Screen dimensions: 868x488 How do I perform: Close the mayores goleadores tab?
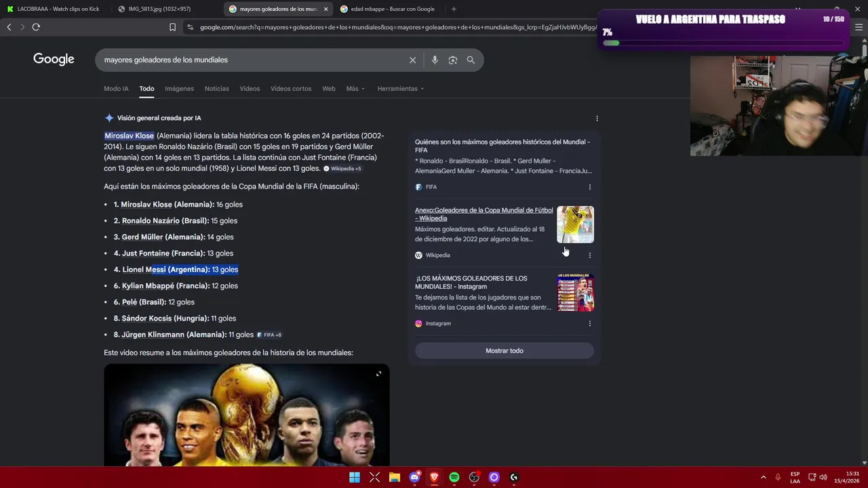325,9
